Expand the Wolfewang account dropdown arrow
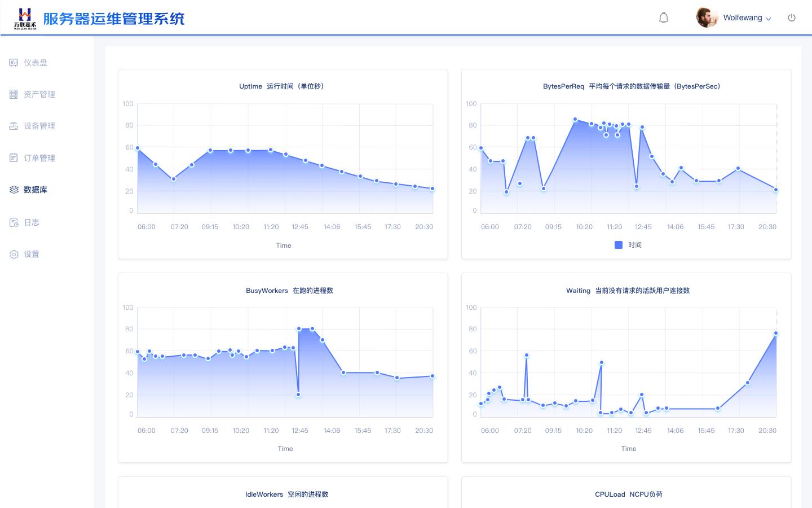This screenshot has width=812, height=508. click(x=769, y=19)
